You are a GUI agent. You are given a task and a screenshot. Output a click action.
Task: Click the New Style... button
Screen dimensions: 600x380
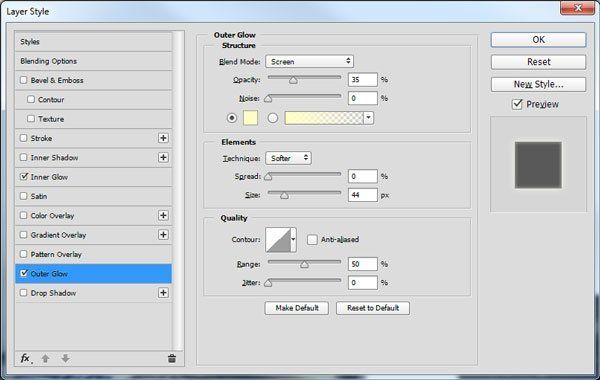(x=538, y=84)
